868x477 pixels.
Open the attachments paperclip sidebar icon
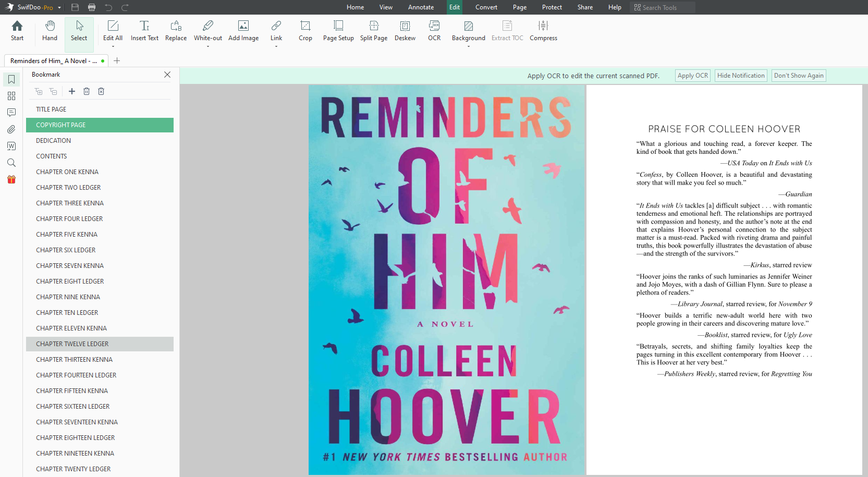[11, 129]
